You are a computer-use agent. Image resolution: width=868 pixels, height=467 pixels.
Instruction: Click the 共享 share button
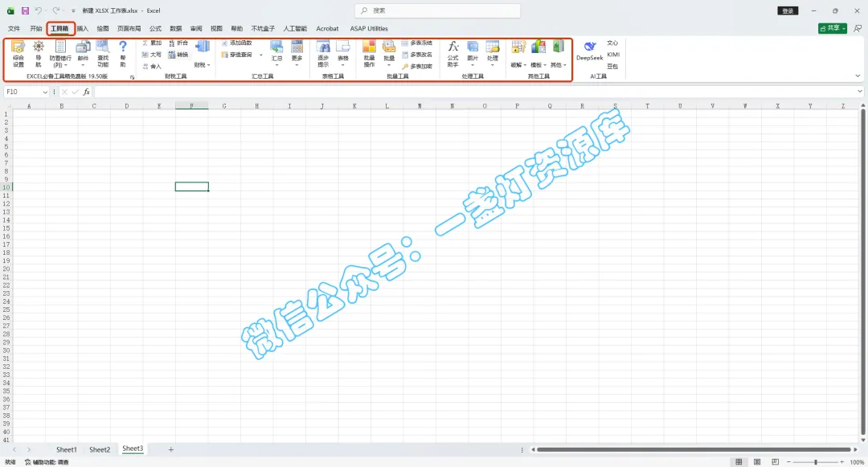(x=833, y=28)
